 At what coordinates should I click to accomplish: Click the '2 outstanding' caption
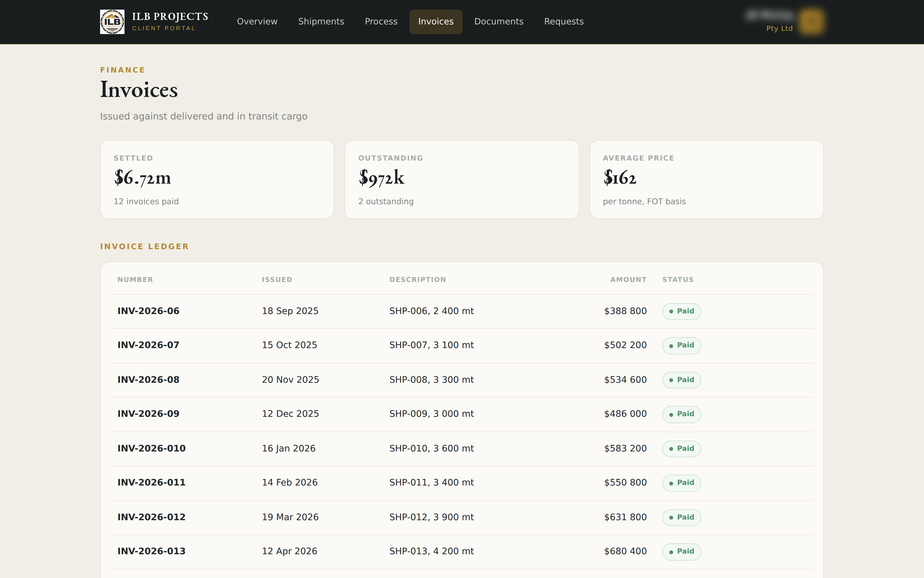[386, 201]
